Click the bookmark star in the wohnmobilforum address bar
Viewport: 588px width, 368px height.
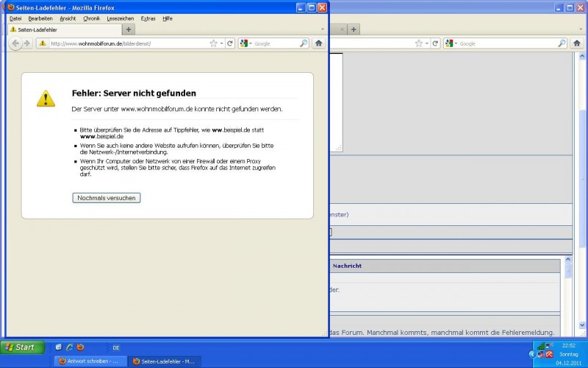pyautogui.click(x=213, y=43)
